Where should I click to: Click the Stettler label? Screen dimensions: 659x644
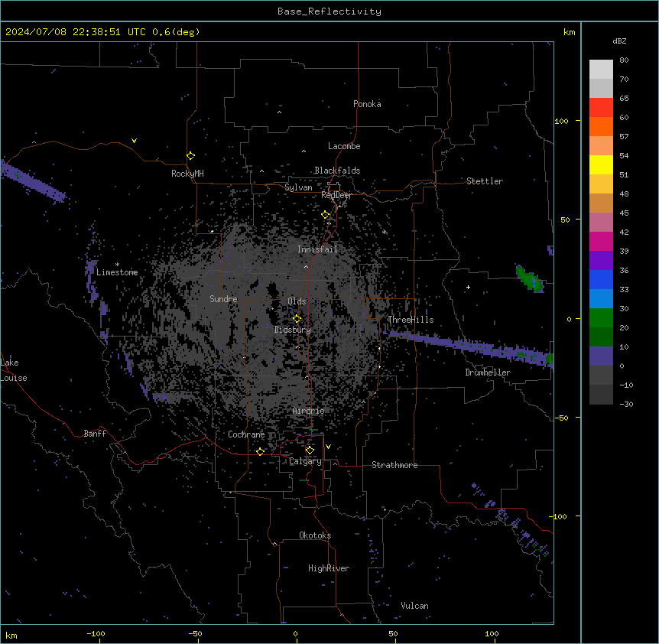coord(485,181)
